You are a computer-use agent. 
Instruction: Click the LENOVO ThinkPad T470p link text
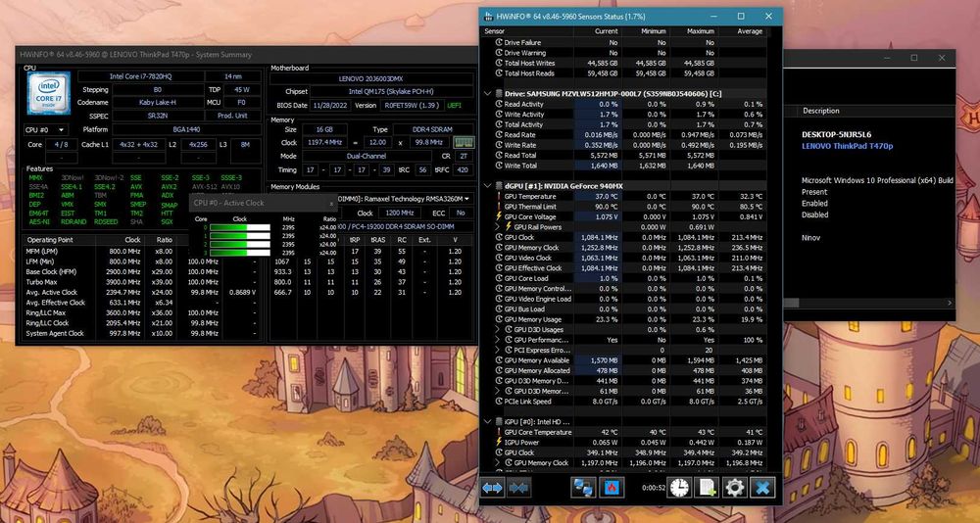pos(848,146)
